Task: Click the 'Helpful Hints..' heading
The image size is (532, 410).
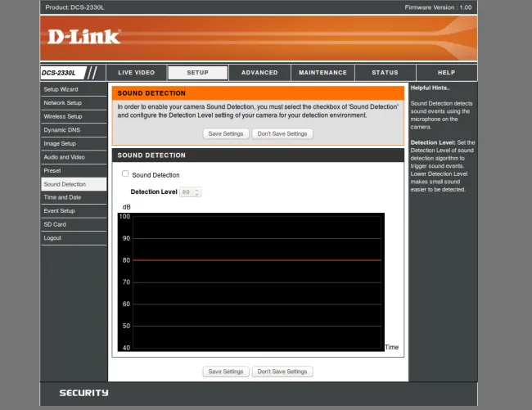Action: click(430, 88)
